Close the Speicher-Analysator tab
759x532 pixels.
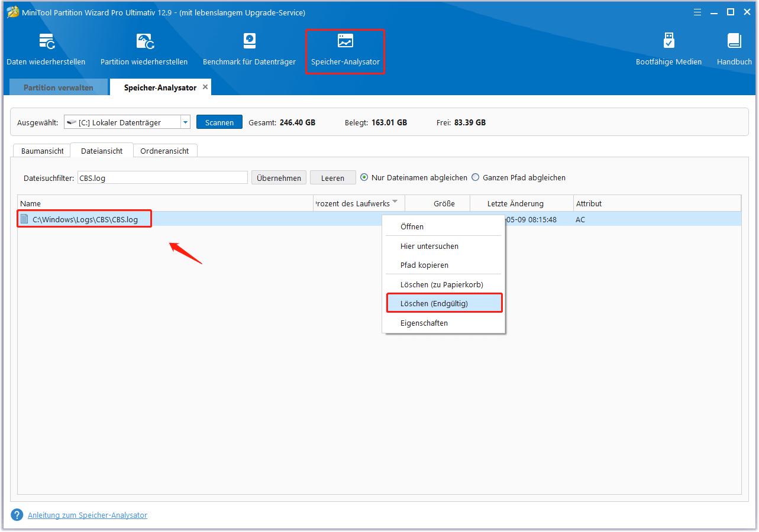(x=205, y=87)
